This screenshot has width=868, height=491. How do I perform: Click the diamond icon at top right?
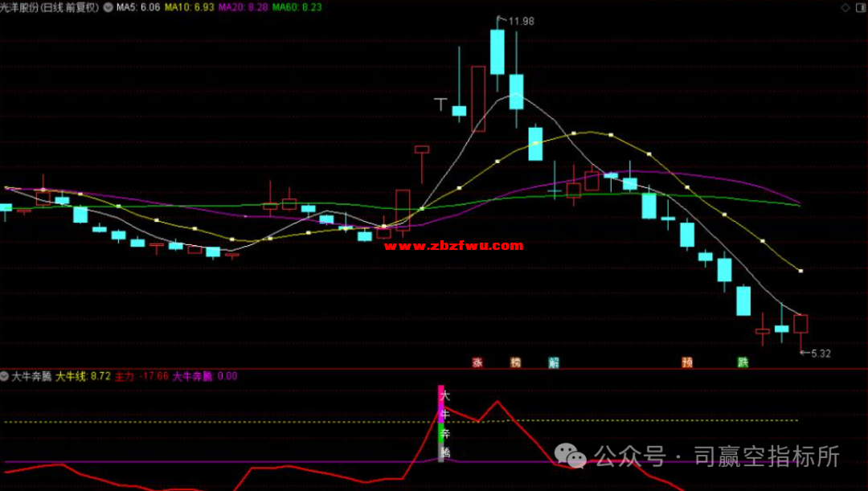tap(845, 8)
